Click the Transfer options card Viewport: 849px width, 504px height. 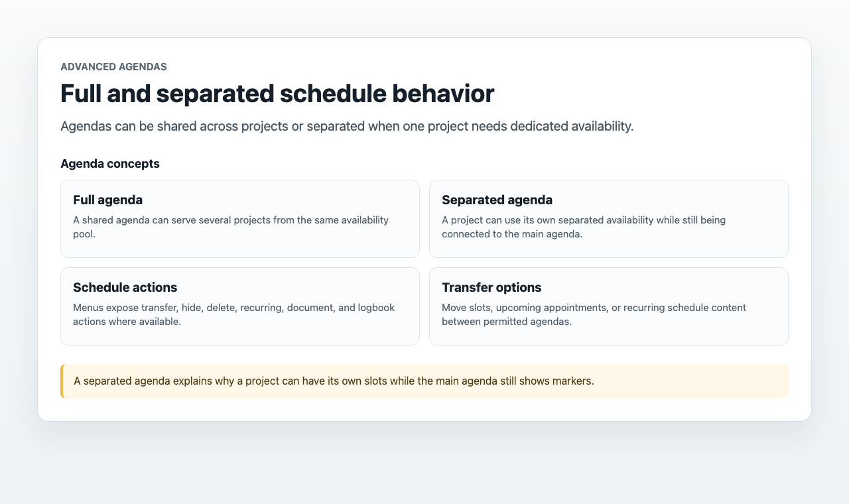coord(609,306)
